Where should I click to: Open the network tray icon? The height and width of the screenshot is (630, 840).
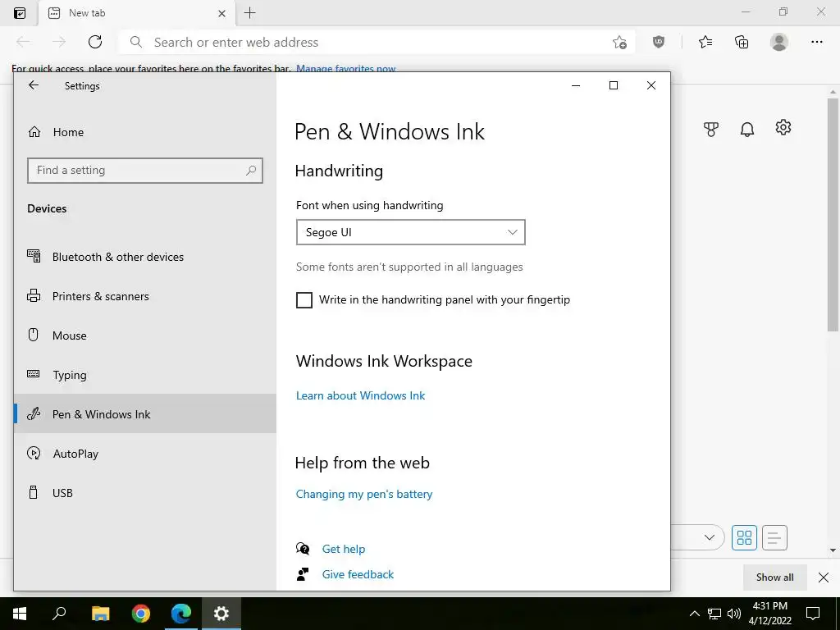[x=714, y=614]
